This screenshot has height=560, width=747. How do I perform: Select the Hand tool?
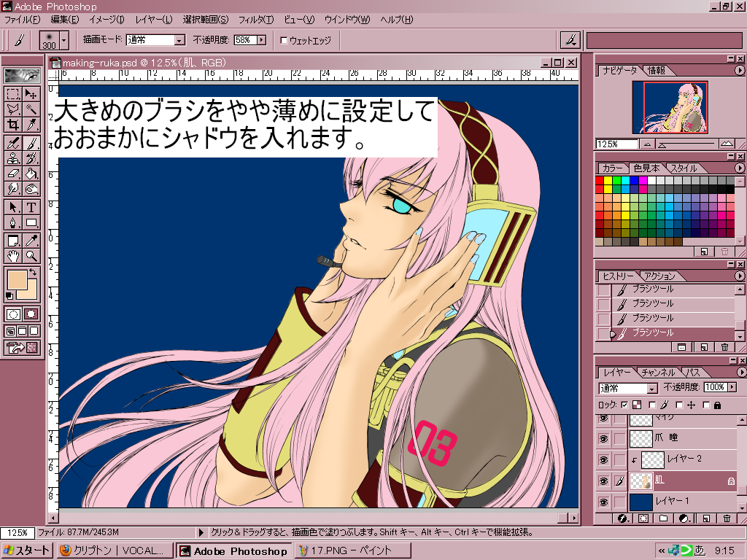click(13, 256)
